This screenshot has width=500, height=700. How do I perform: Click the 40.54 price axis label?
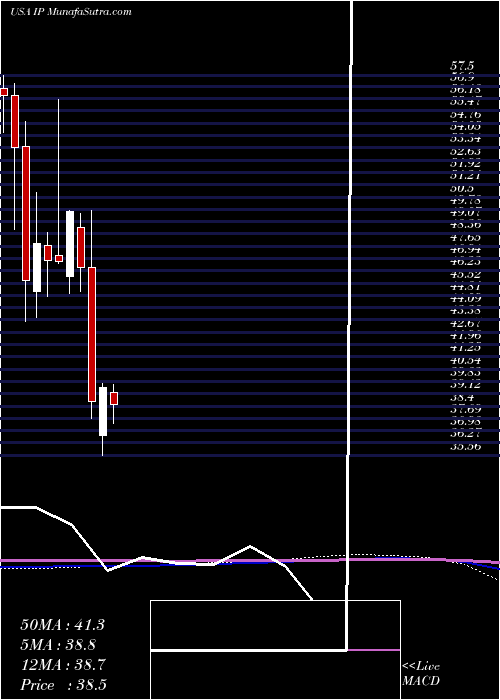[465, 360]
